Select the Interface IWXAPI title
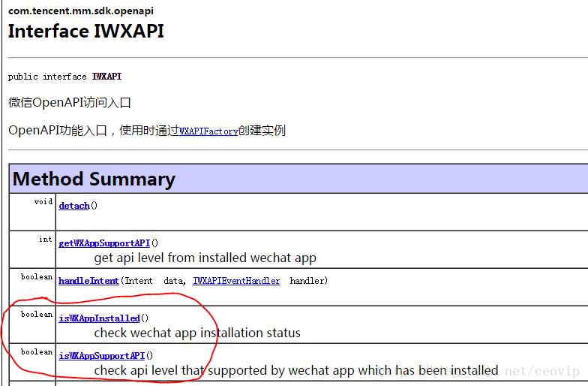Image resolution: width=588 pixels, height=386 pixels. (85, 32)
